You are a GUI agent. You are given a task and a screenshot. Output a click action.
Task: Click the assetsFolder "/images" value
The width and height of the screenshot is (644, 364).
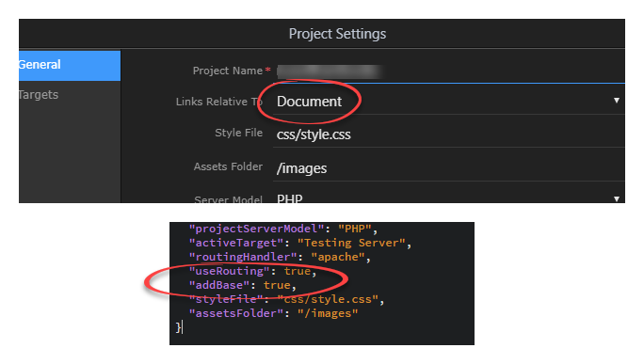pyautogui.click(x=328, y=313)
